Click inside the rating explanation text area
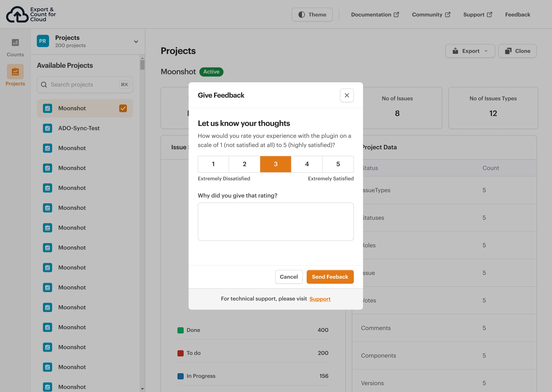 (x=276, y=221)
